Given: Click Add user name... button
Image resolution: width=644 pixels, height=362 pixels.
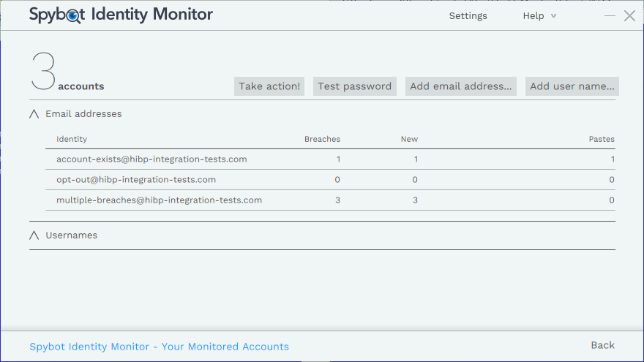Looking at the screenshot, I should [x=572, y=86].
